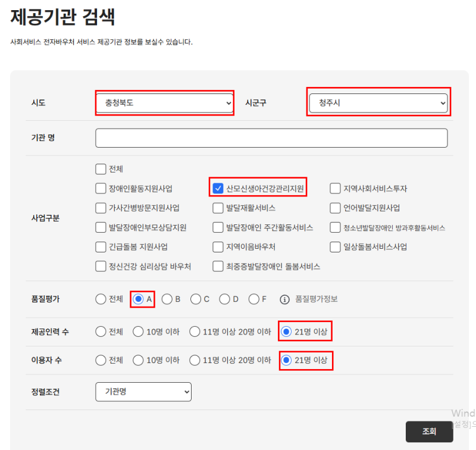Check the 지역사회서비스투자 checkbox

[335, 189]
